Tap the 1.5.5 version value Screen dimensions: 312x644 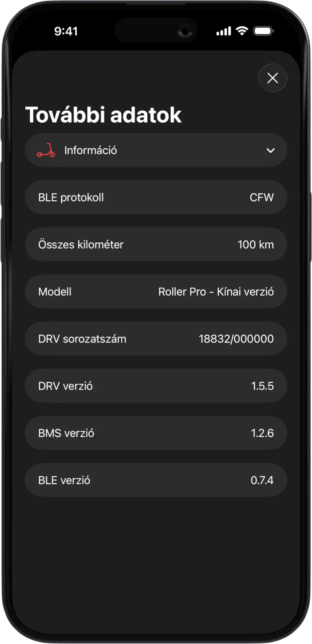(x=262, y=386)
